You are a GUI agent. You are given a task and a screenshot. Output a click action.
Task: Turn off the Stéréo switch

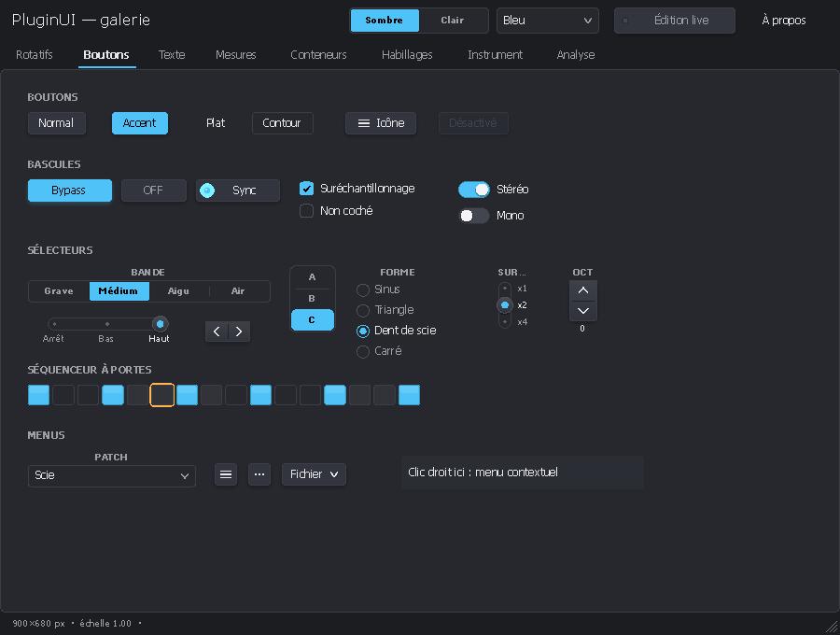(474, 190)
